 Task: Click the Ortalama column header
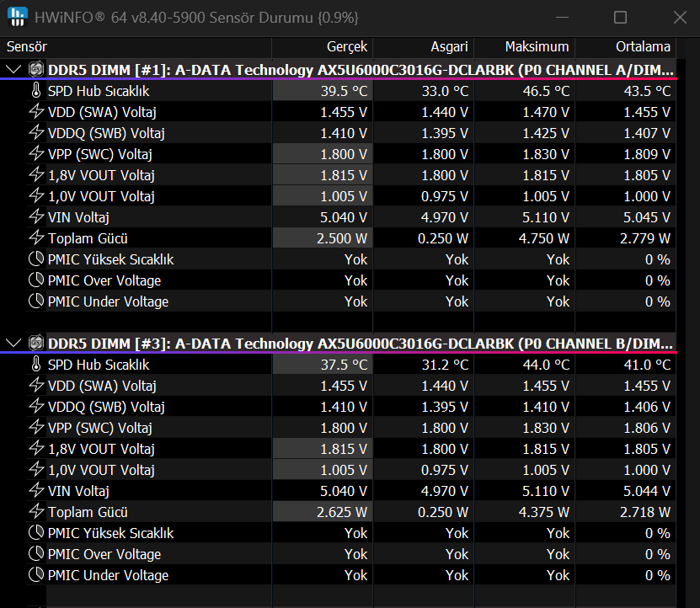[x=626, y=47]
